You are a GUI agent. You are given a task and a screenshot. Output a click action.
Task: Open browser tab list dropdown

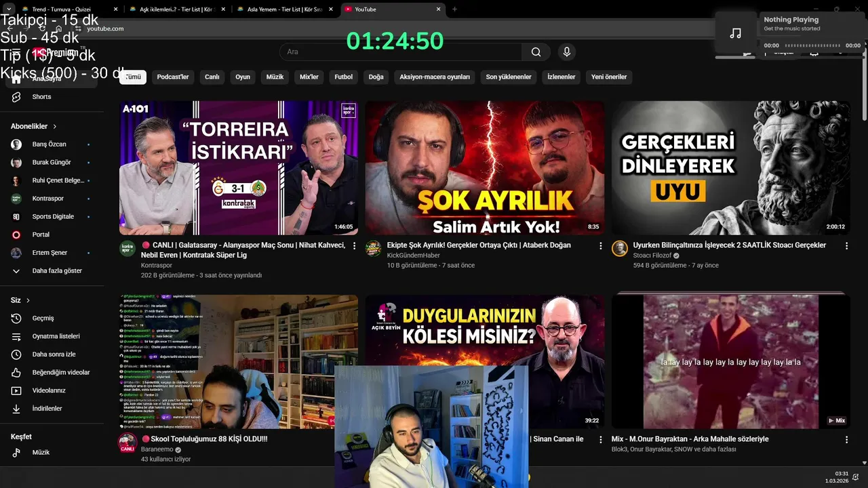pos(9,9)
